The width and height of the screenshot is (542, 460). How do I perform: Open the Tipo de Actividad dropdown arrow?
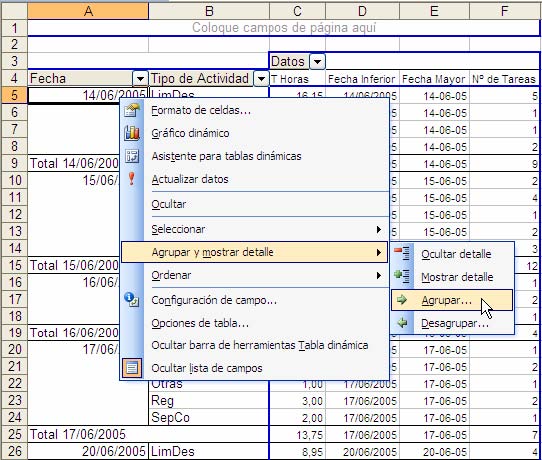pyautogui.click(x=261, y=79)
